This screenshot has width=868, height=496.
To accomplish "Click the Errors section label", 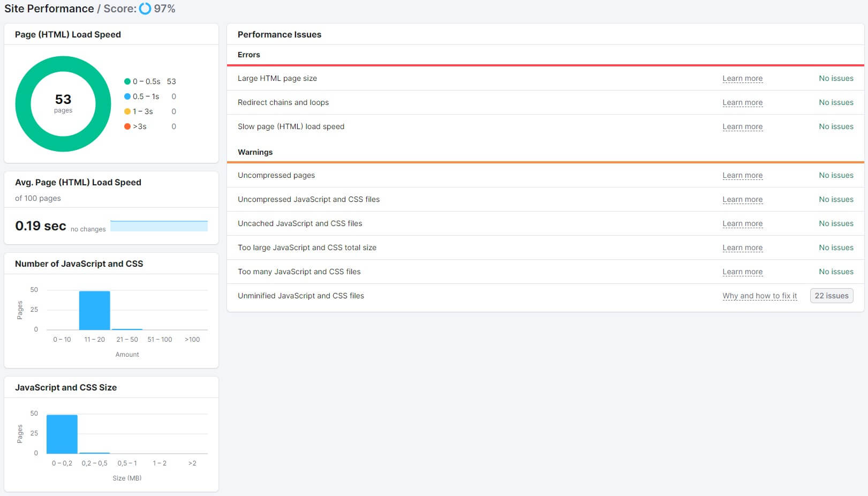I will pyautogui.click(x=249, y=55).
